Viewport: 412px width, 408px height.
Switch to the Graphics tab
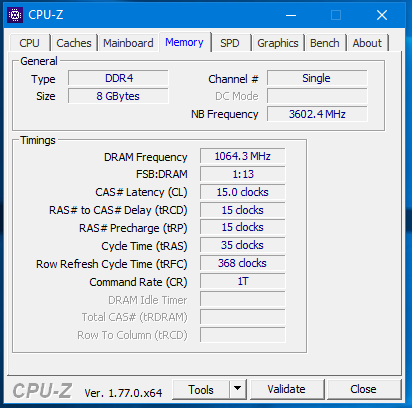[278, 43]
